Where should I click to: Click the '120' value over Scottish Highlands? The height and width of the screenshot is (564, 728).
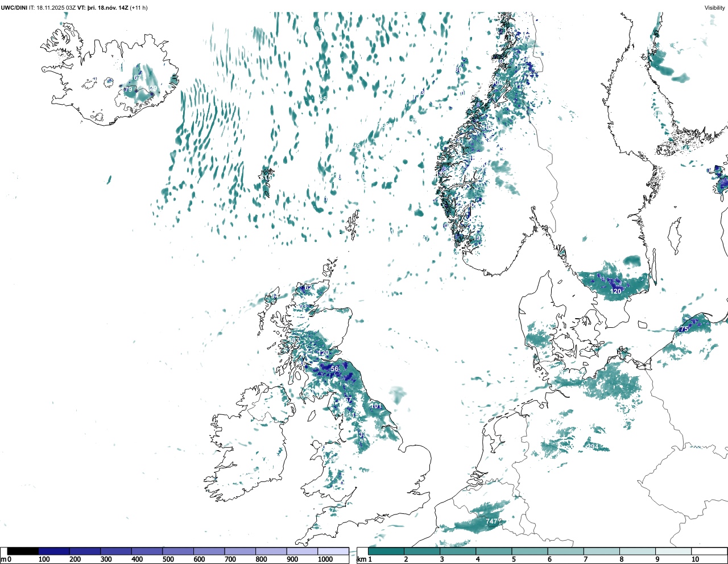323,353
